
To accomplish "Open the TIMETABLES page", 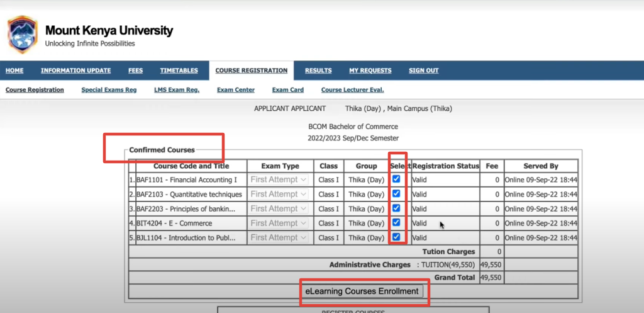I will (x=179, y=71).
